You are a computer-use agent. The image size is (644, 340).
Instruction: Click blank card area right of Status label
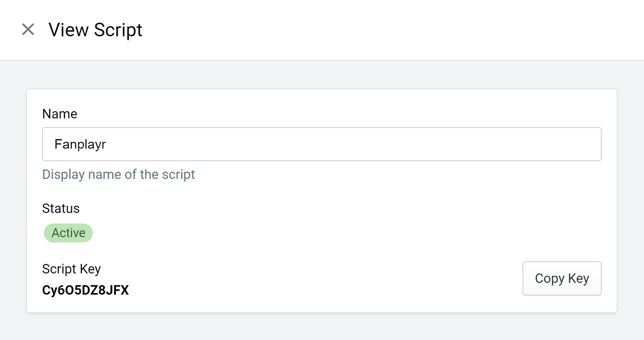341,208
